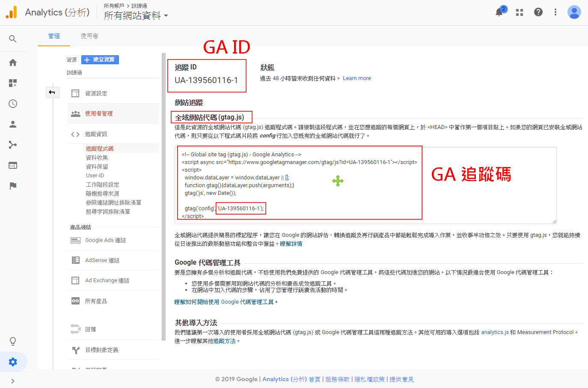Expand the 追蹤資訊 tracking info section
Image resolution: width=588 pixels, height=388 pixels.
coord(113,134)
